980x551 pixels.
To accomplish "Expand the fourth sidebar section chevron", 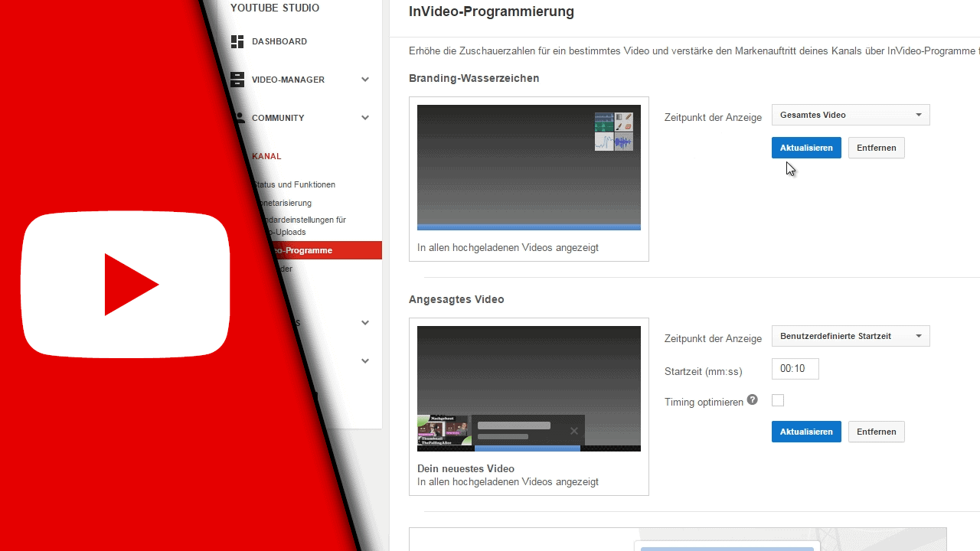I will (x=365, y=323).
